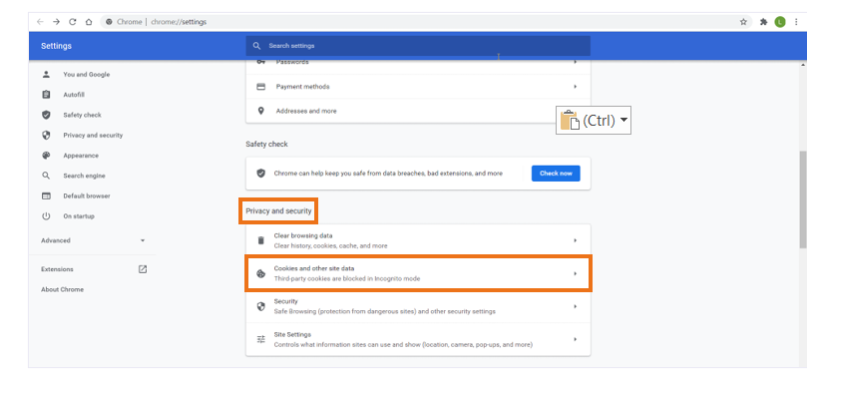Open Payment methods row
Image resolution: width=857 pixels, height=395 pixels.
point(418,86)
